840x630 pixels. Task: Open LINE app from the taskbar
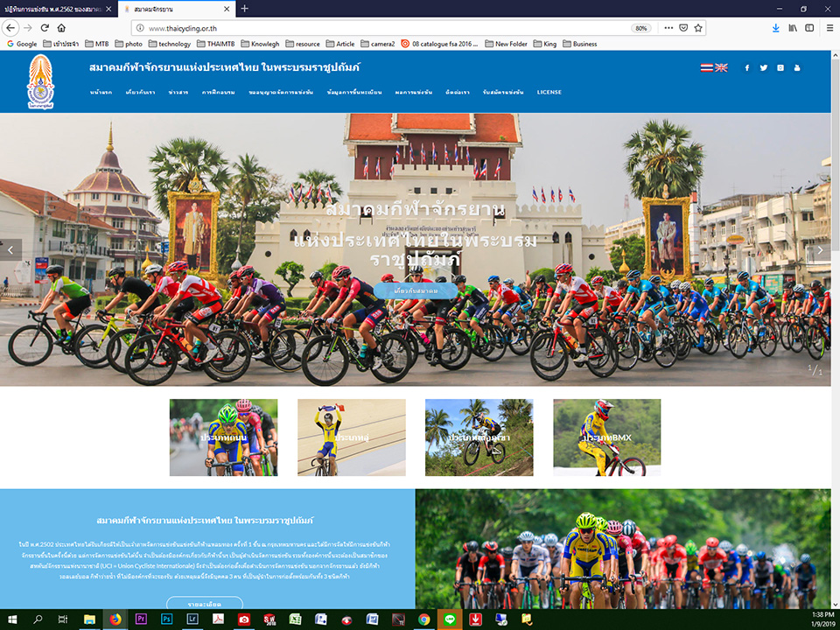(450, 619)
